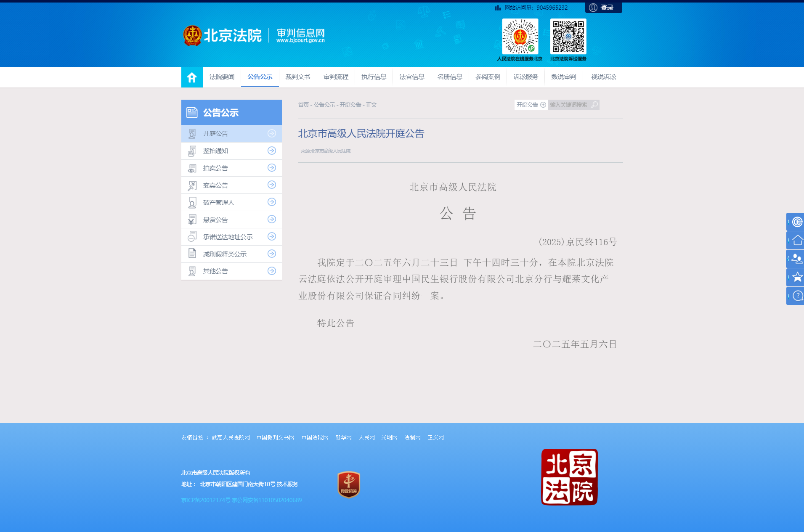
Task: Expand 拍卖公告 arrow in sidebar
Action: tap(272, 168)
